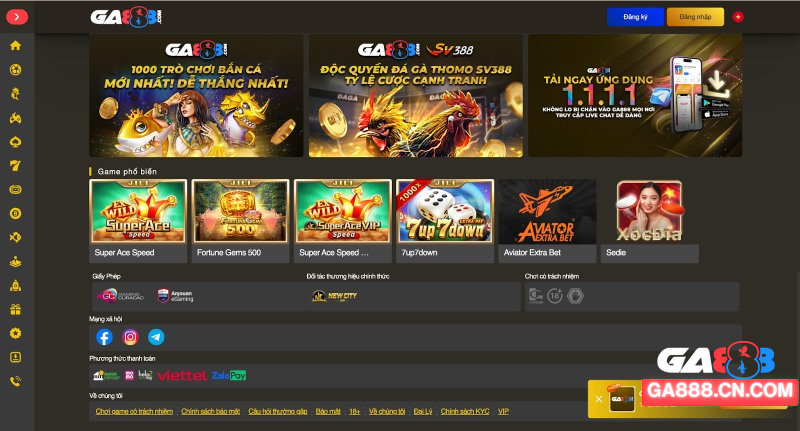Image resolution: width=800 pixels, height=431 pixels.
Task: Open the Instagram social icon
Action: coord(130,337)
